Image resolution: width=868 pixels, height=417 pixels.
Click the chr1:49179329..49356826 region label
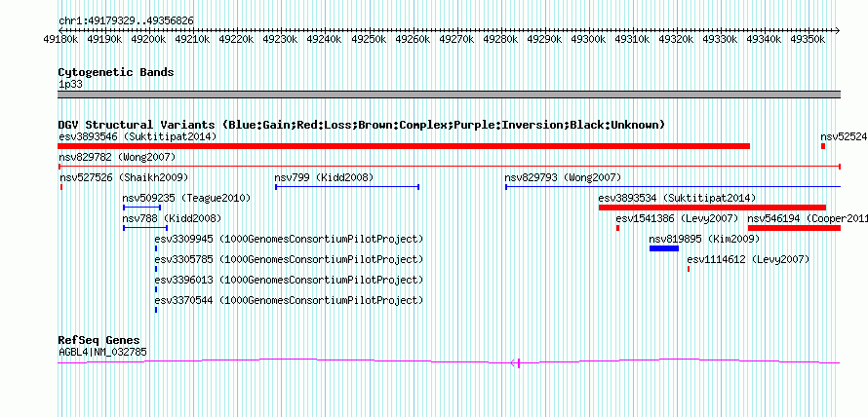(x=126, y=21)
